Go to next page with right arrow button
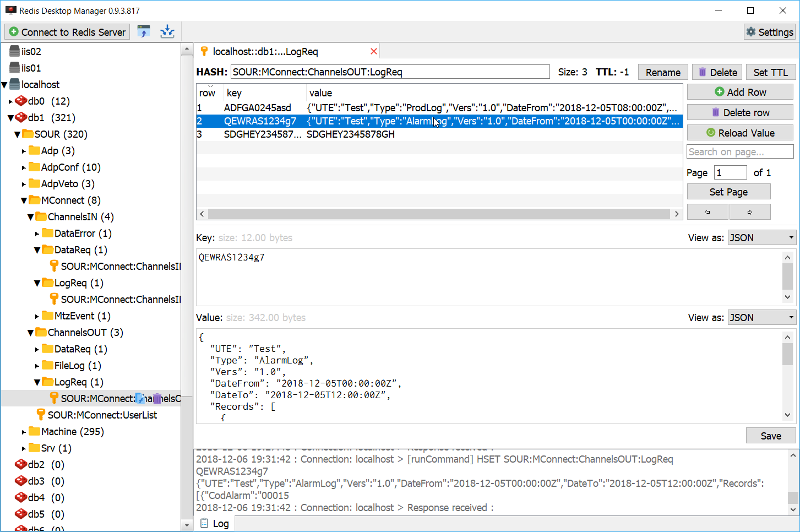The width and height of the screenshot is (800, 532). tap(750, 212)
